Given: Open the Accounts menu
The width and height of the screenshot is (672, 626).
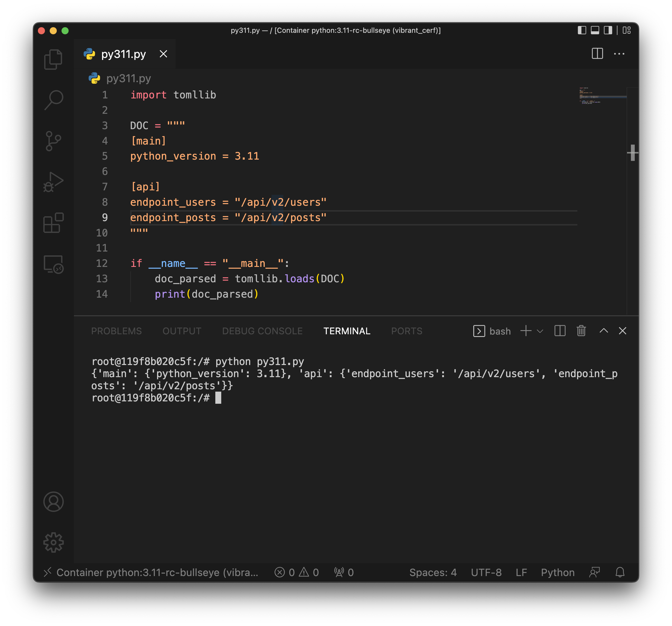Looking at the screenshot, I should click(54, 502).
